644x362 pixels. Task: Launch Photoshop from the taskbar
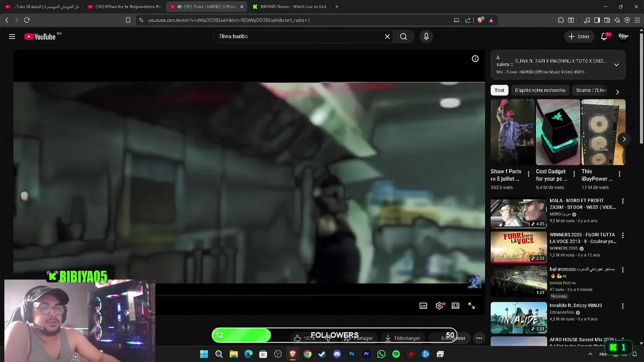[352, 354]
